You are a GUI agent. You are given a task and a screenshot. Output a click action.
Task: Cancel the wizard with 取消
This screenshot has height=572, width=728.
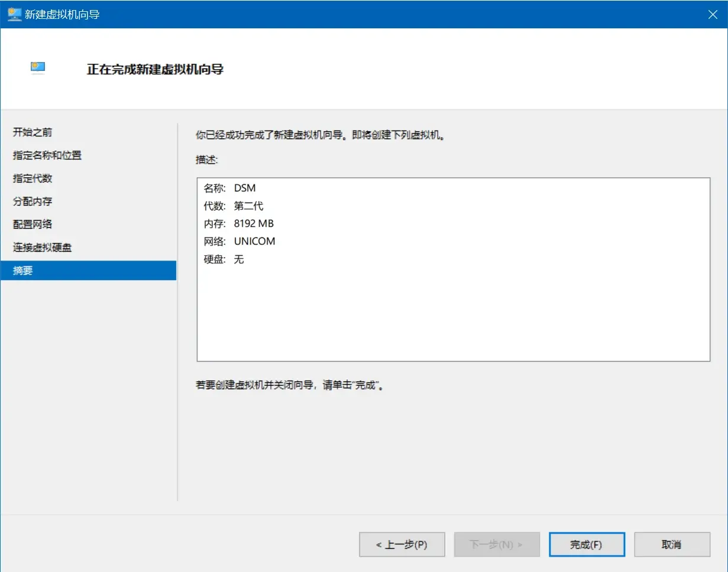tap(671, 545)
